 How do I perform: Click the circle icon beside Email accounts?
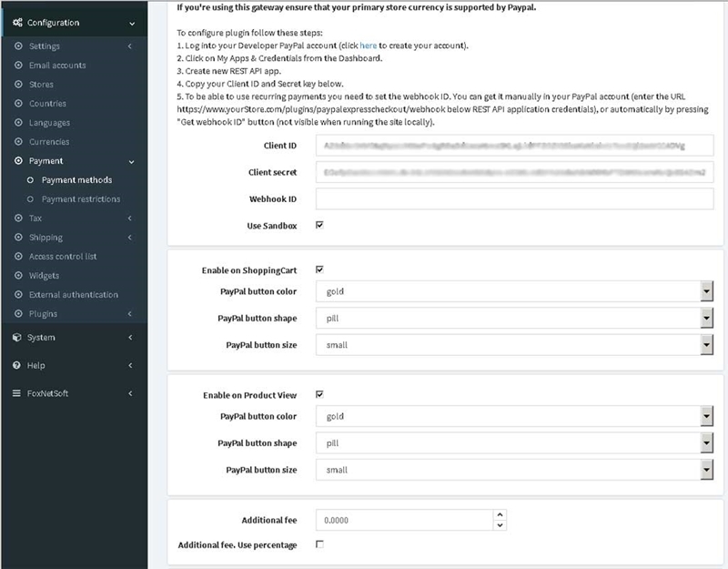click(x=18, y=65)
